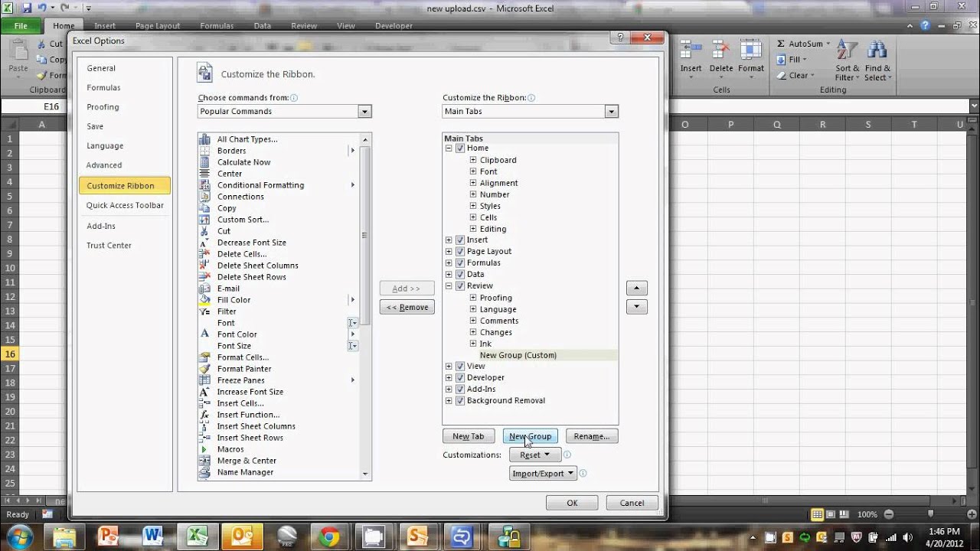Uncheck the Review tab checkbox

pos(460,286)
